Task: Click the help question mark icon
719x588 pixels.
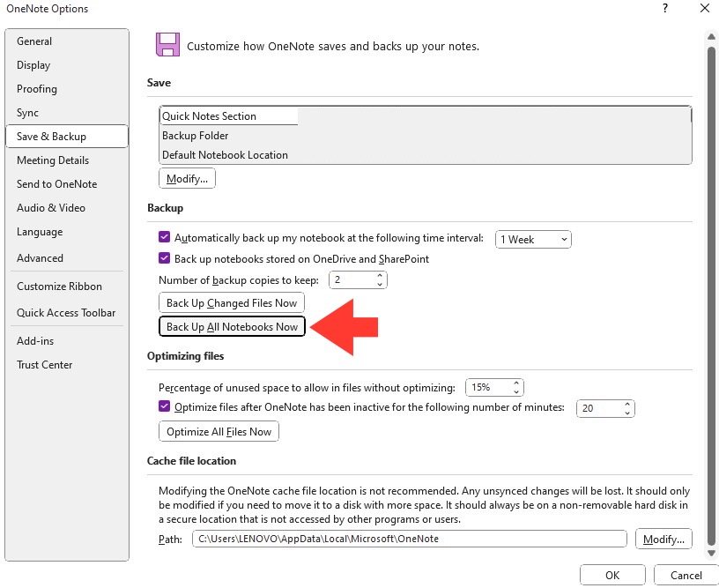Action: tap(665, 8)
